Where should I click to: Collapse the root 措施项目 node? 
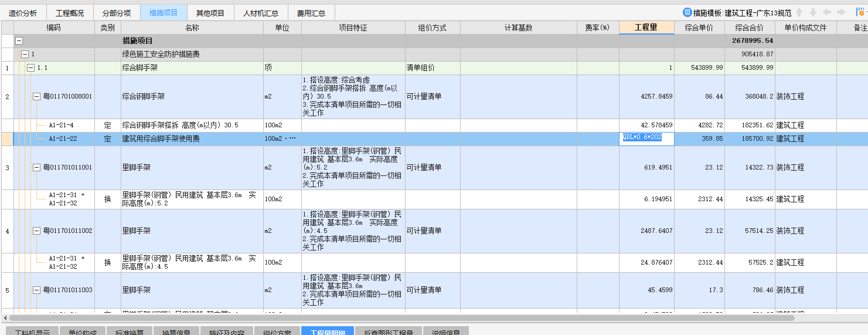tap(19, 41)
